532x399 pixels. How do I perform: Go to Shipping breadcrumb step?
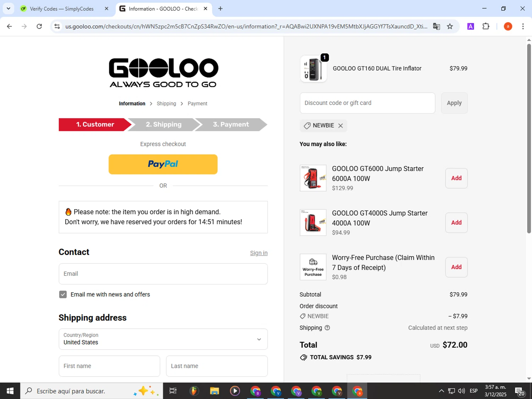(166, 104)
